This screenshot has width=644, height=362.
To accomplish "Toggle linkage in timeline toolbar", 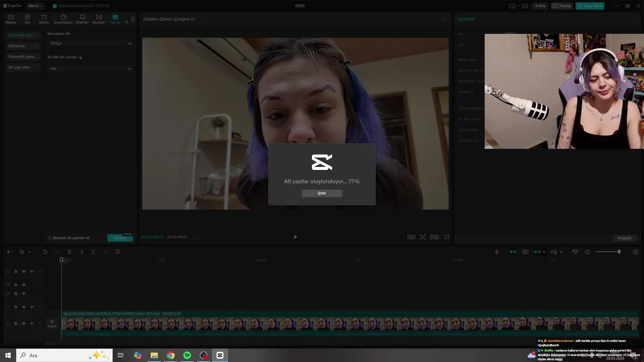I will [537, 251].
